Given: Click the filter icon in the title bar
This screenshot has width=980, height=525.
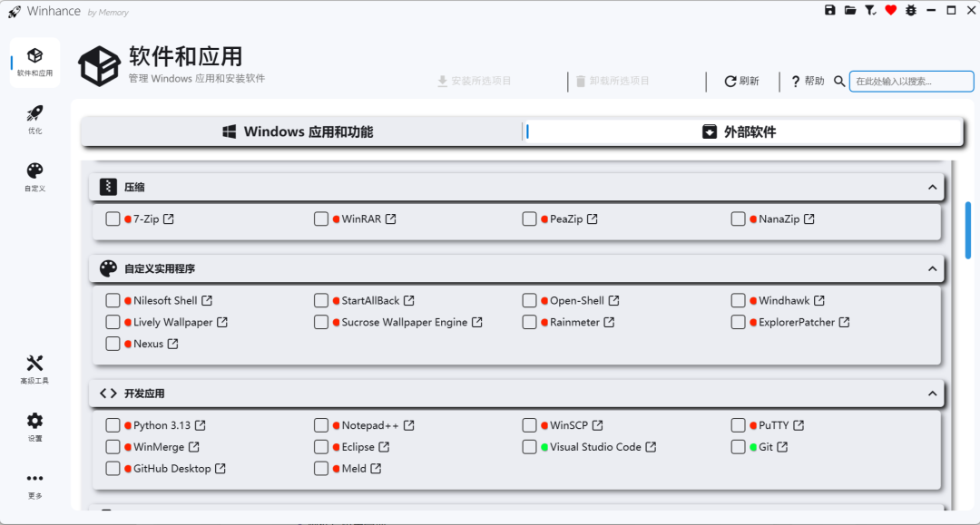Looking at the screenshot, I should point(870,10).
